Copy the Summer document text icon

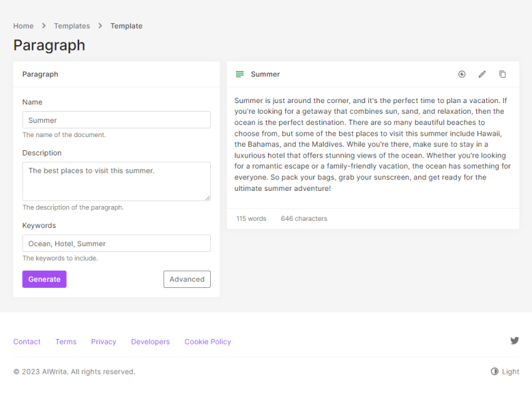[x=503, y=74]
